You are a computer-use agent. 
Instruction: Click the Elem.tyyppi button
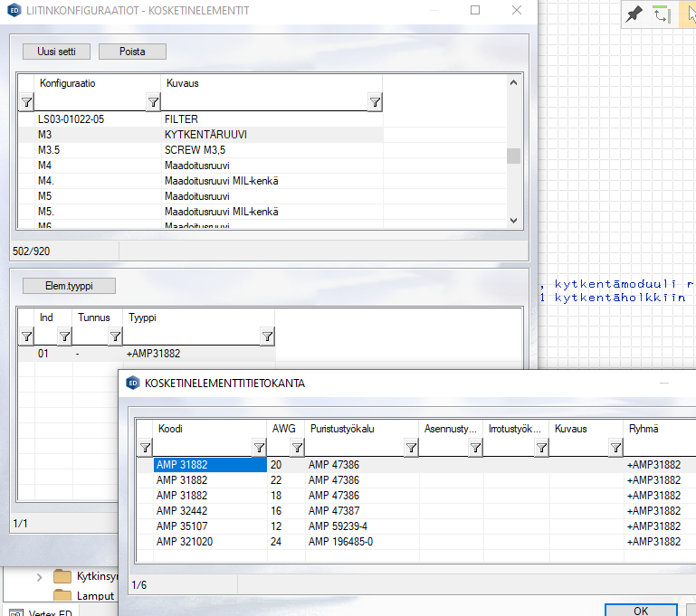[70, 286]
